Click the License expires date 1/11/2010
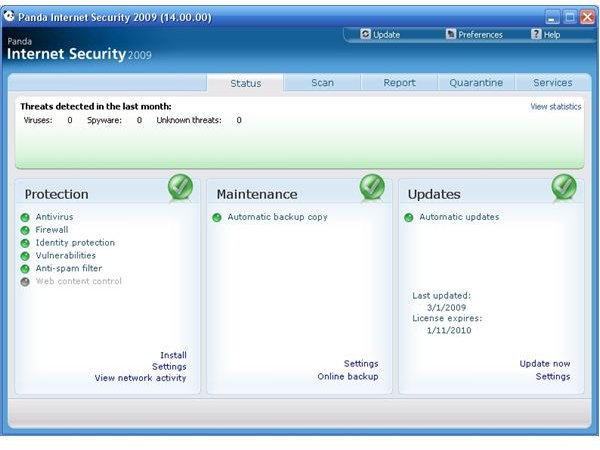This screenshot has width=600, height=450. click(449, 330)
